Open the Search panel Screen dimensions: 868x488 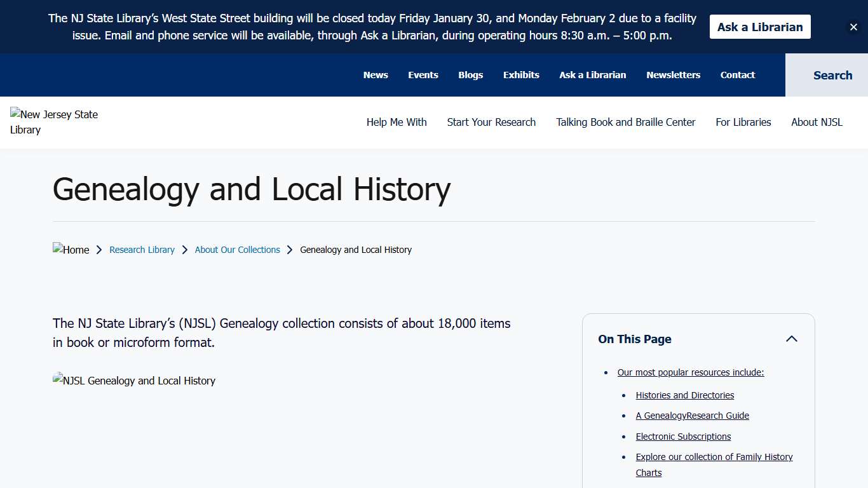tap(833, 75)
